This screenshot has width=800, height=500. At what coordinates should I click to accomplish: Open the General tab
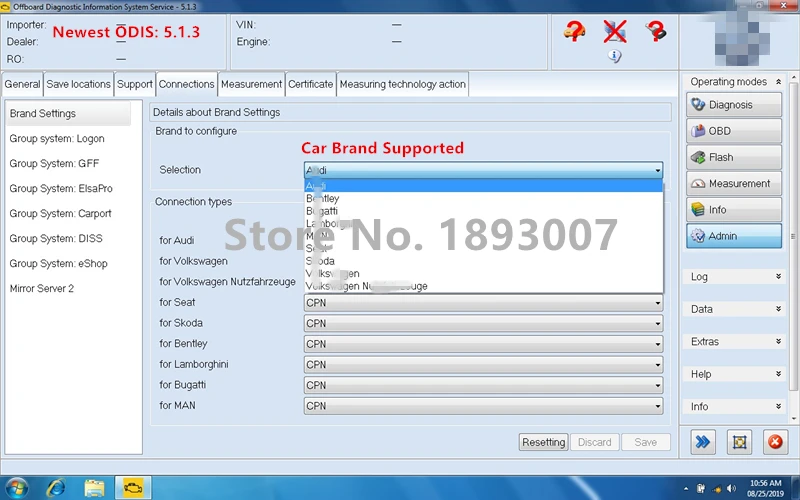tap(22, 84)
